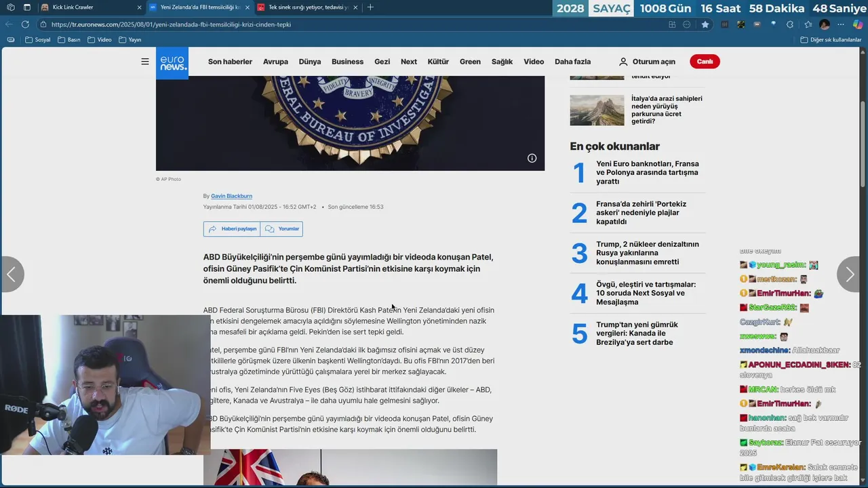Click the page vertical scrollbar
868x488 pixels.
pyautogui.click(x=863, y=146)
